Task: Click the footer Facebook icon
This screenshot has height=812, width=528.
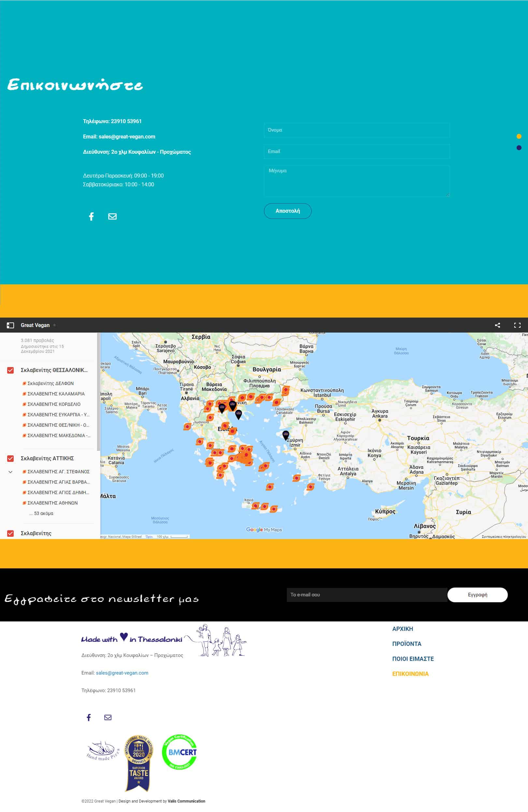Action: pos(89,718)
